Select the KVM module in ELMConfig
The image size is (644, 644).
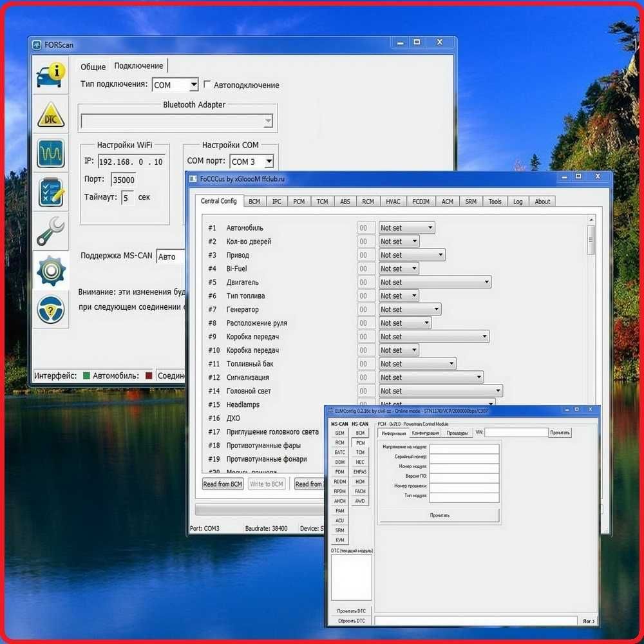pyautogui.click(x=339, y=540)
